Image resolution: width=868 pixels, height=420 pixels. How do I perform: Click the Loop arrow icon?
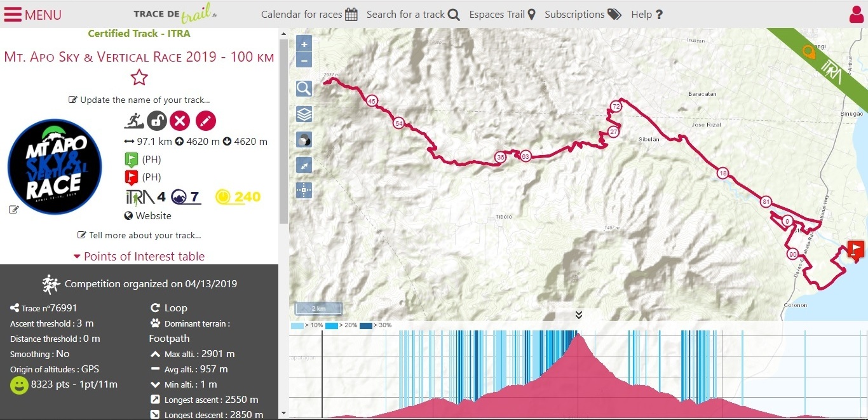point(155,308)
